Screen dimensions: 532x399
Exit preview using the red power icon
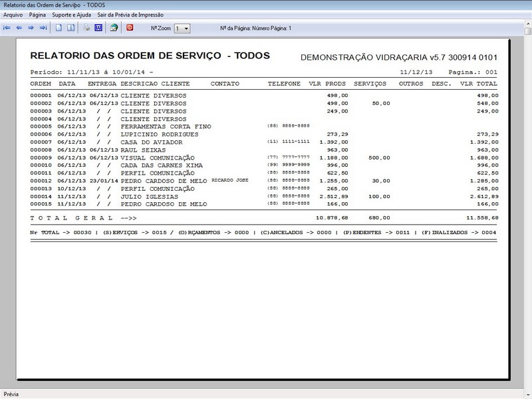coord(130,27)
